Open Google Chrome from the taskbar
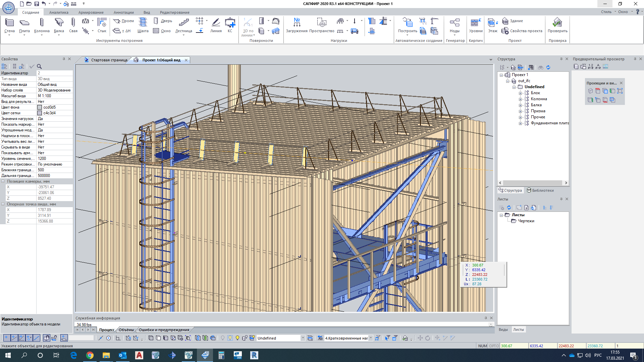Viewport: 644px width, 362px height. 90,355
